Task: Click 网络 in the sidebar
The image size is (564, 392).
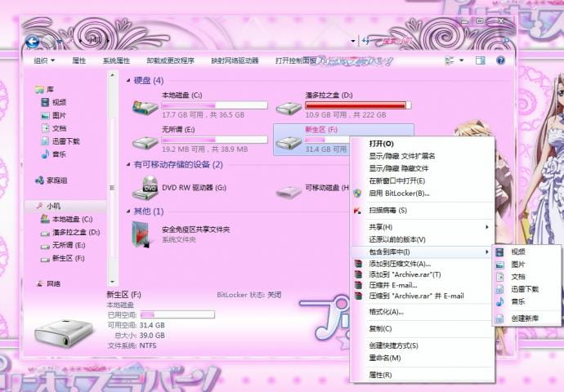Action: coord(48,284)
